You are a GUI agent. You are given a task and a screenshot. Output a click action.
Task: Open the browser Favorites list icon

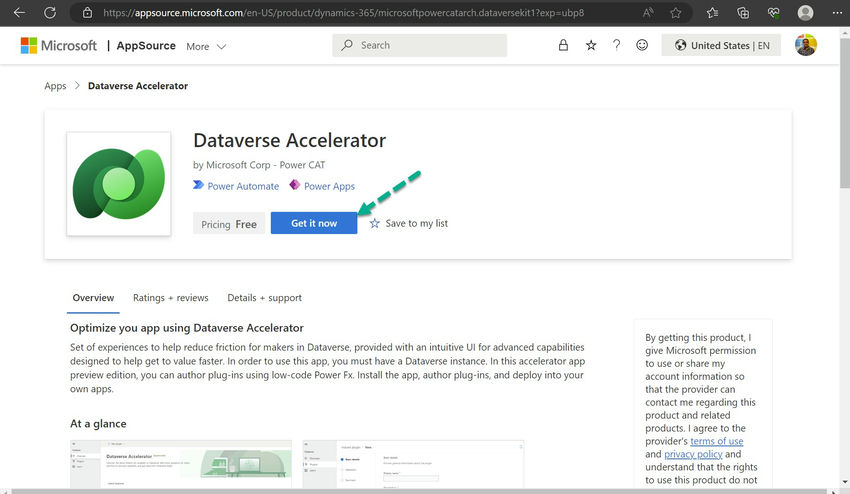(x=712, y=12)
